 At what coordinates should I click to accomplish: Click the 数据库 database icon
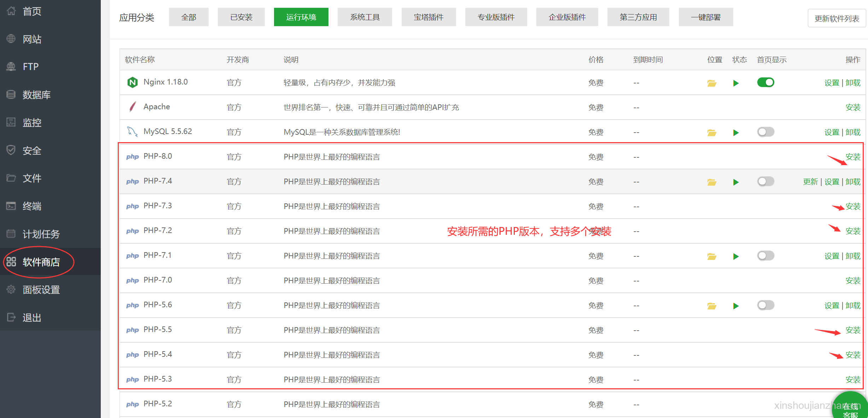point(11,94)
